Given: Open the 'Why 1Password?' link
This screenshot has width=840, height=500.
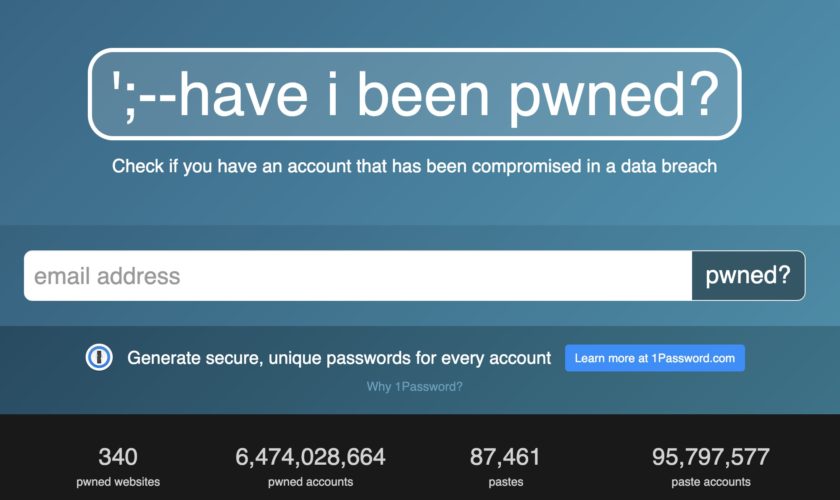Looking at the screenshot, I should [415, 386].
